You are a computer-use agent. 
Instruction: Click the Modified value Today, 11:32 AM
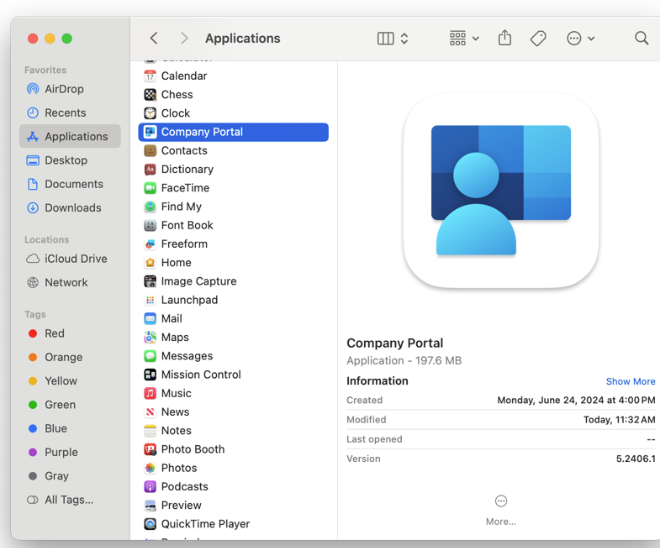click(x=619, y=420)
